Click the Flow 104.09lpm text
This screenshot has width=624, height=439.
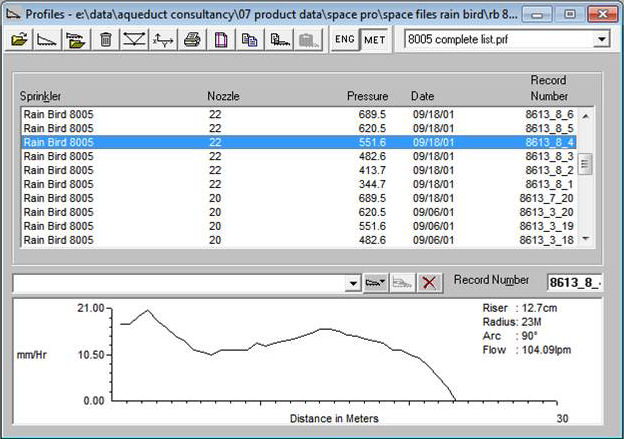(x=527, y=350)
